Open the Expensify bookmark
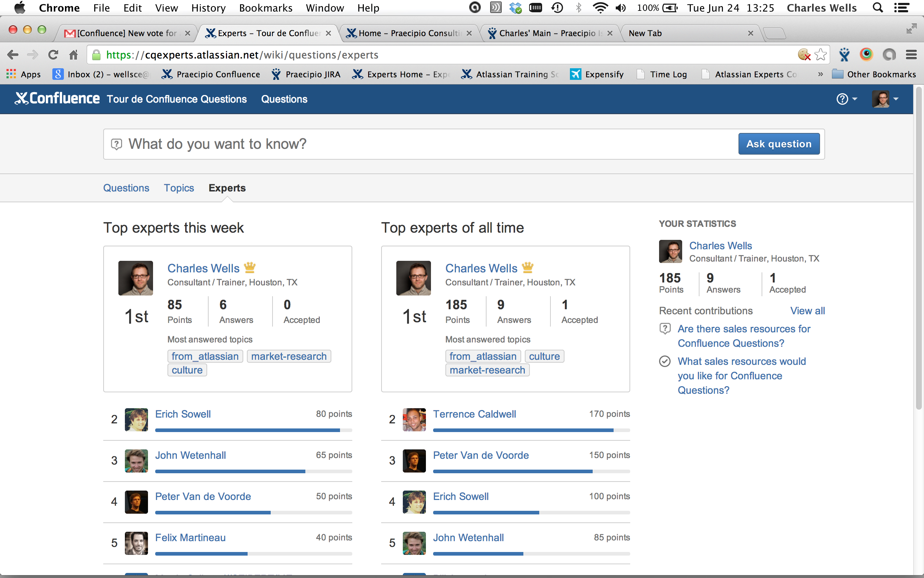This screenshot has width=924, height=578. 597,74
